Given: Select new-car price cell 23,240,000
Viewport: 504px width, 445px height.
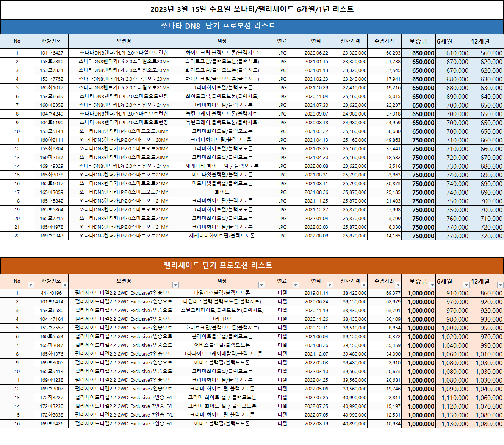Looking at the screenshot, I should [350, 79].
